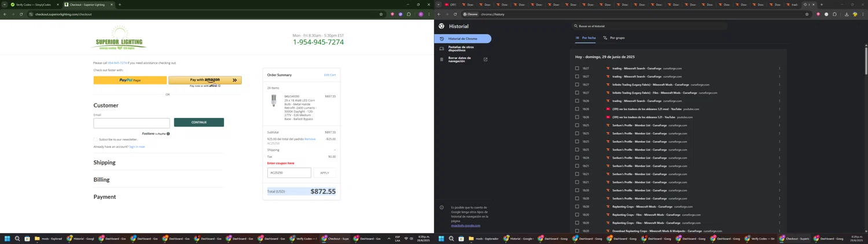Show hidden tray icons on left taskbar

[x=389, y=238]
